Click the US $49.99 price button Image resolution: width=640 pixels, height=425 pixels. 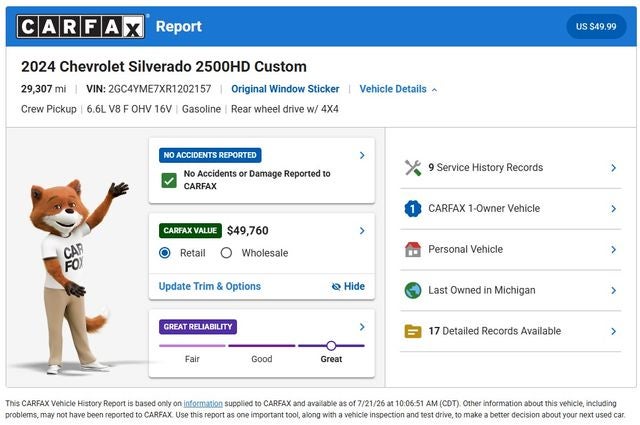pyautogui.click(x=596, y=27)
